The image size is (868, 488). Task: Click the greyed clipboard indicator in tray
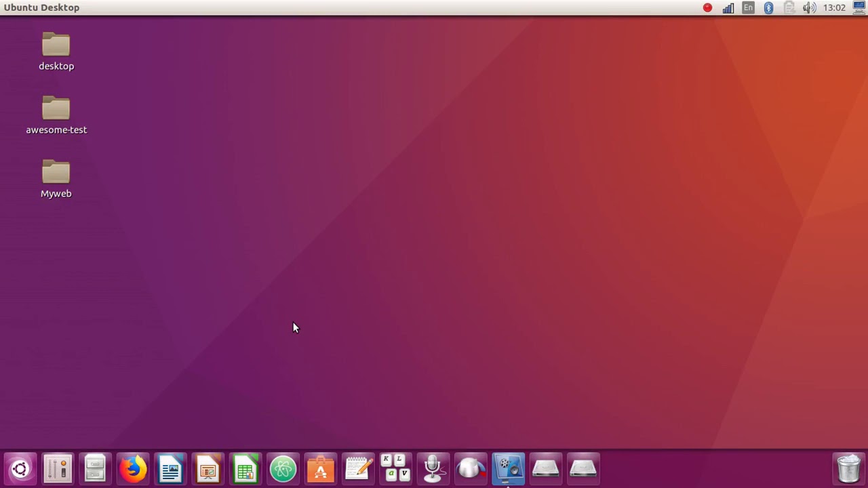(789, 7)
